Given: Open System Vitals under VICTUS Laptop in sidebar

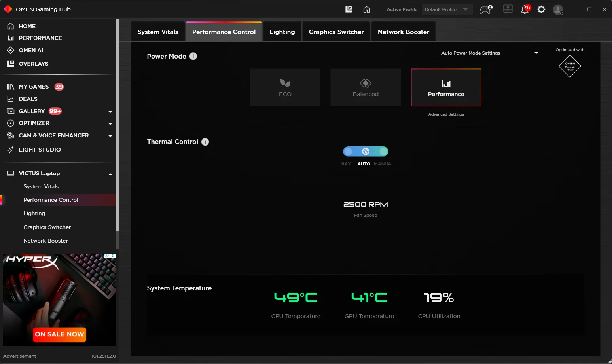Looking at the screenshot, I should 41,186.
